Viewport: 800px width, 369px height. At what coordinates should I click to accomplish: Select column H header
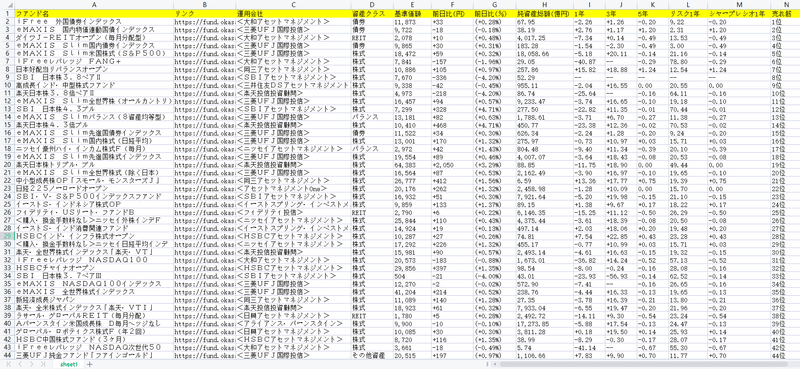click(543, 4)
